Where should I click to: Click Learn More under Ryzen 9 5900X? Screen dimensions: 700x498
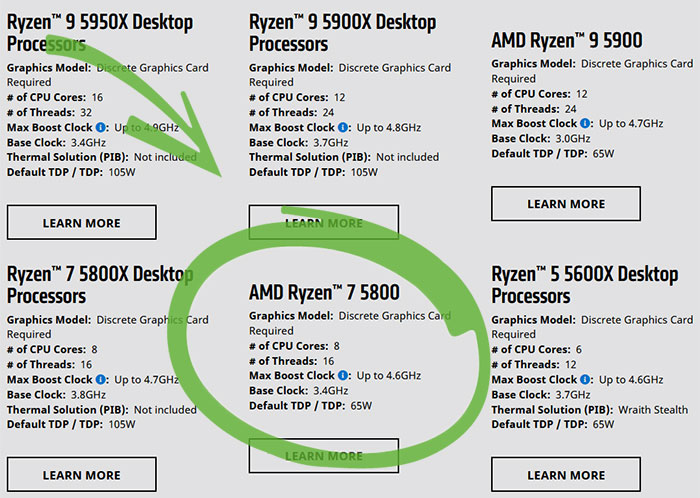(324, 222)
